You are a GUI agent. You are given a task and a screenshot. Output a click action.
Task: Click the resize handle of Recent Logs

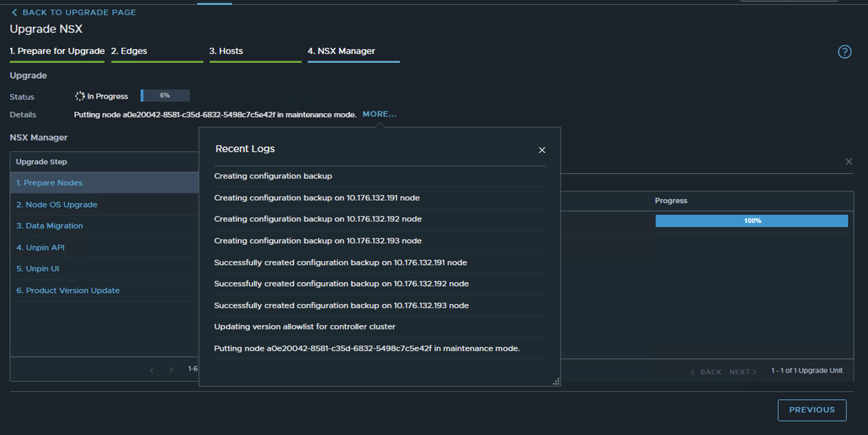click(x=556, y=381)
